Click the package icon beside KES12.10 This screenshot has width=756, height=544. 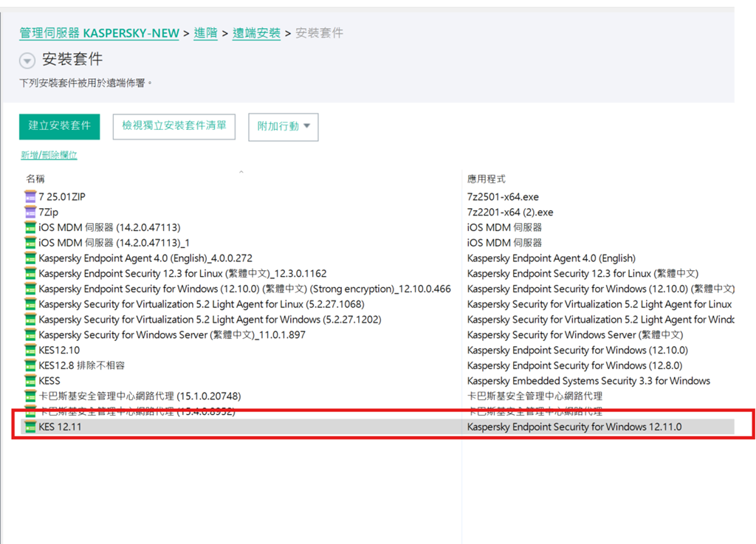[x=30, y=351]
